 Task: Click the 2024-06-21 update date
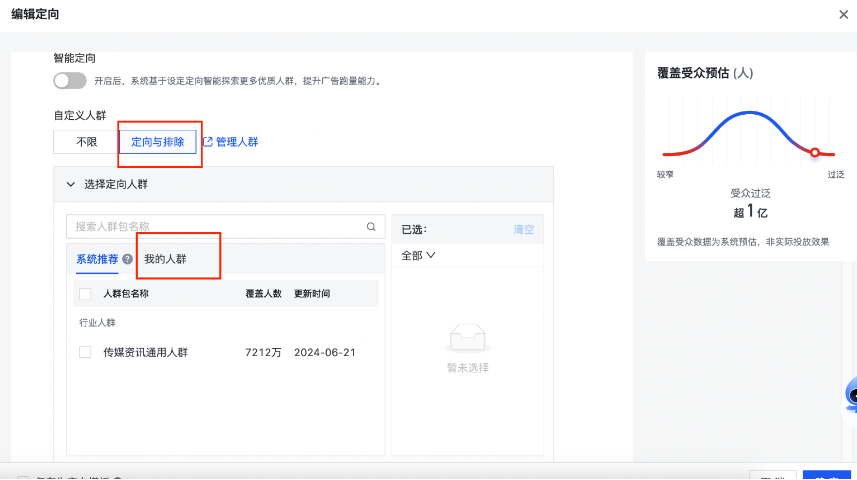(325, 353)
